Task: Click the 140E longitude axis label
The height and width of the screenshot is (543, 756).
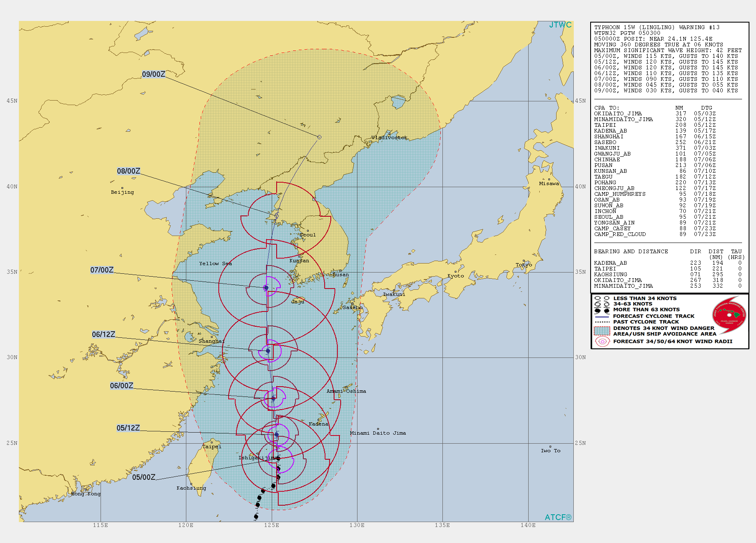Action: click(528, 525)
